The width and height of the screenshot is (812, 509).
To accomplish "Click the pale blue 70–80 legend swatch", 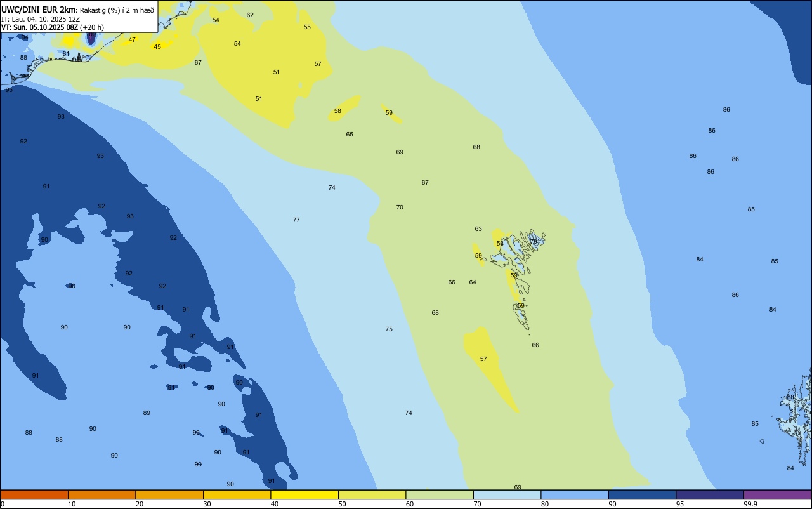I will (x=507, y=494).
